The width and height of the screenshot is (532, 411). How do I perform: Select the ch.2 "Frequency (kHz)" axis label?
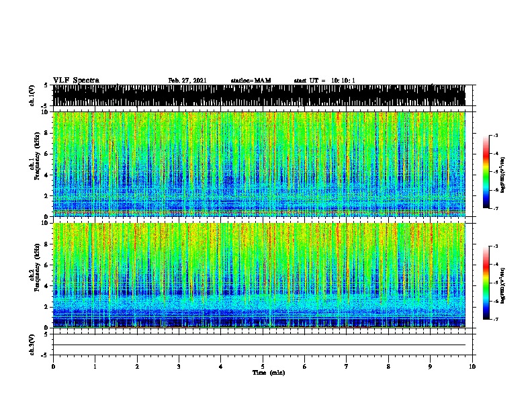37,267
